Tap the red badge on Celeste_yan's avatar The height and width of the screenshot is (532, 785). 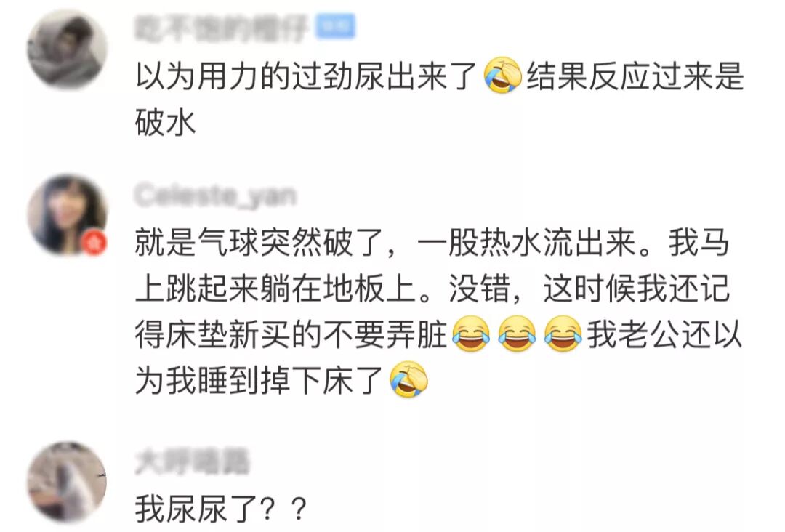pyautogui.click(x=94, y=242)
